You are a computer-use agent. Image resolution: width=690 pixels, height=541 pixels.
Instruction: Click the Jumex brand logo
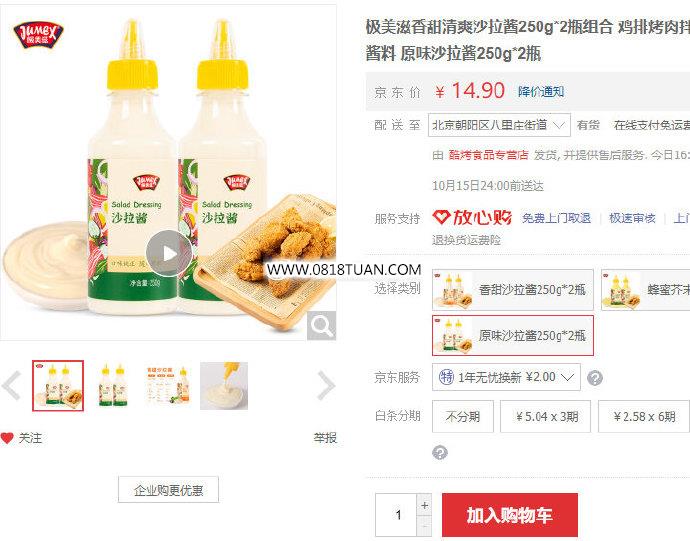pos(38,35)
